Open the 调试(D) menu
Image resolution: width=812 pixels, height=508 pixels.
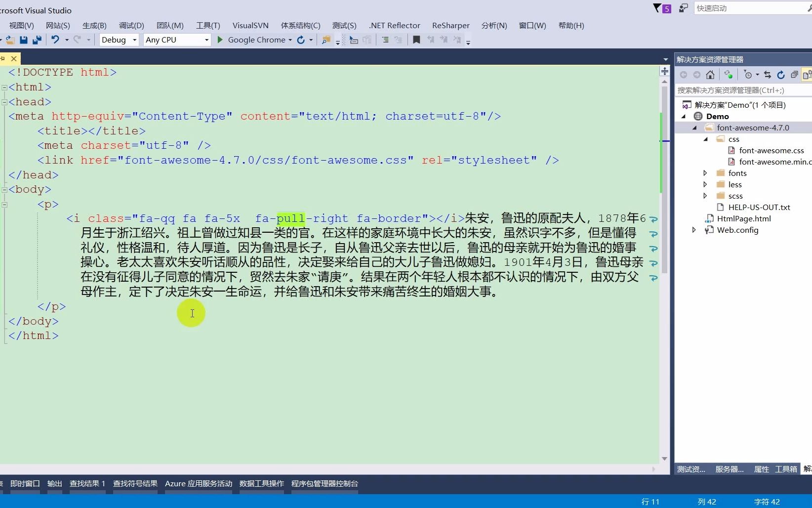(131, 25)
